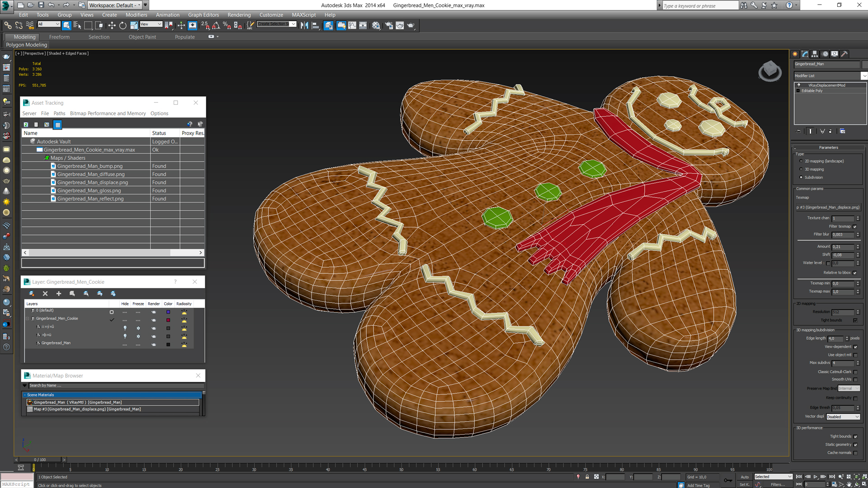Click the Gingerbread_Man_displace.png Texmap button
Image resolution: width=868 pixels, height=488 pixels.
pyautogui.click(x=828, y=207)
